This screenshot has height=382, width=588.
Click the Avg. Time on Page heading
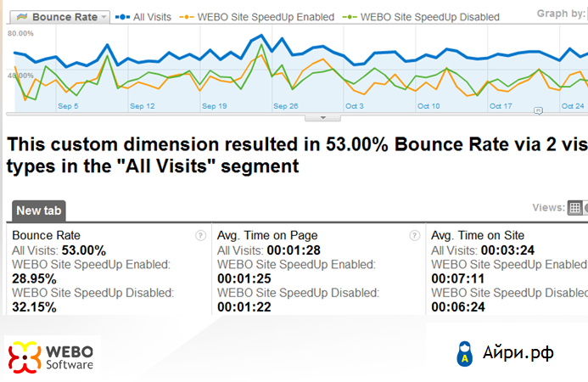[x=267, y=235]
